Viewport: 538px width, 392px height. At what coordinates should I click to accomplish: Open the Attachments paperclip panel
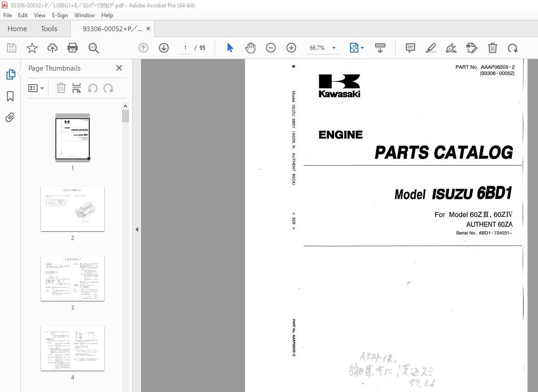point(10,118)
